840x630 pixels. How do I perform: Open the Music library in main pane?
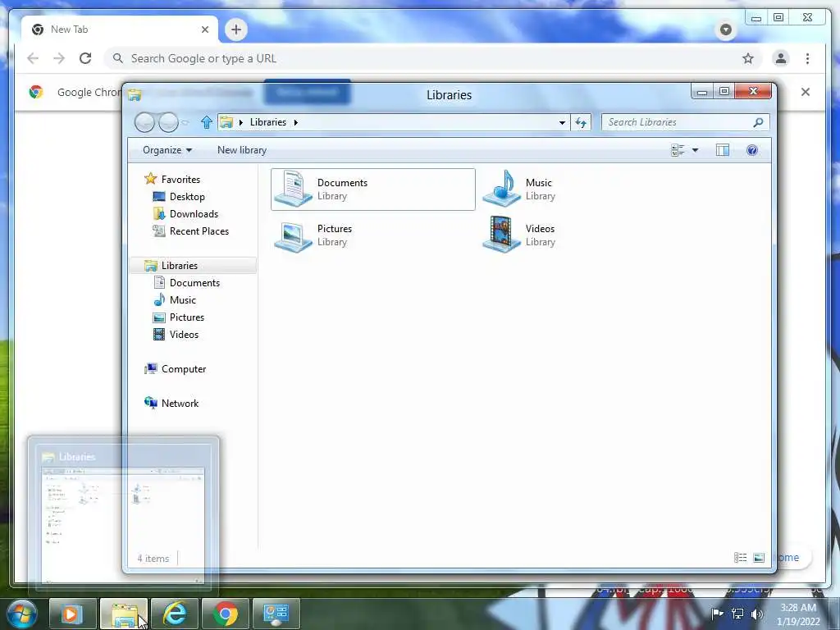tap(519, 189)
